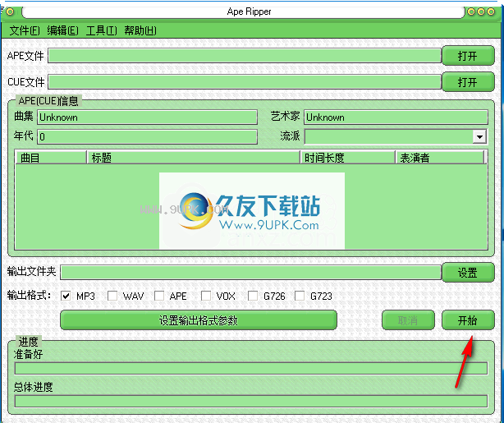Image resolution: width=504 pixels, height=423 pixels.
Task: Click the 艺术家 Unknown field
Action: (x=396, y=117)
